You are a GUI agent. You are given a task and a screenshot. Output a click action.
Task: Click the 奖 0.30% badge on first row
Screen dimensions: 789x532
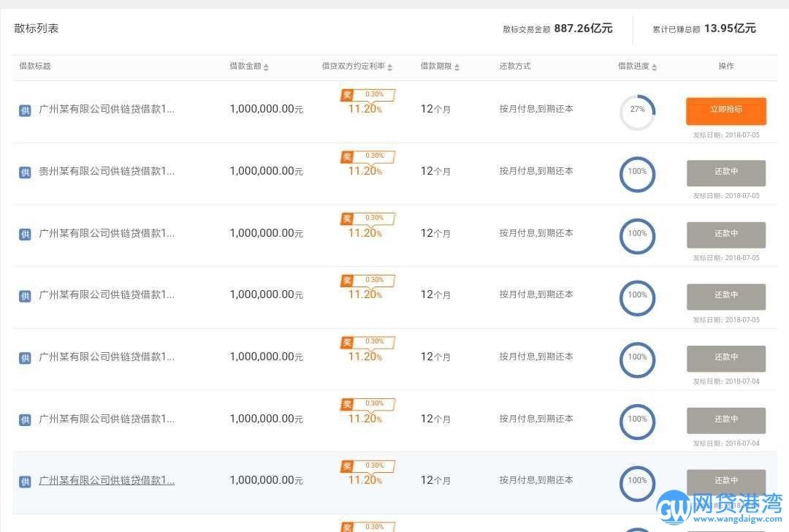(x=367, y=94)
